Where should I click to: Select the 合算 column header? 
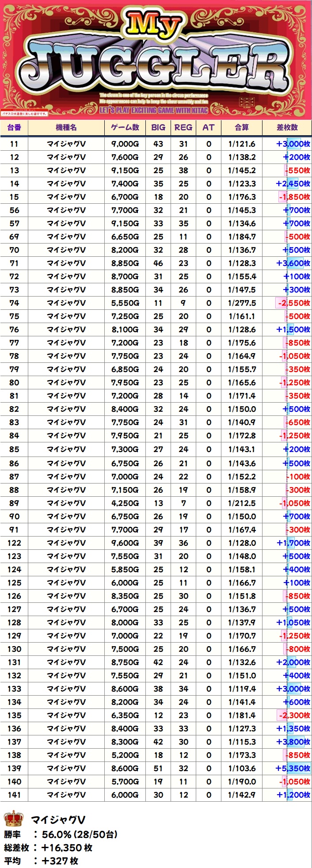click(x=242, y=127)
